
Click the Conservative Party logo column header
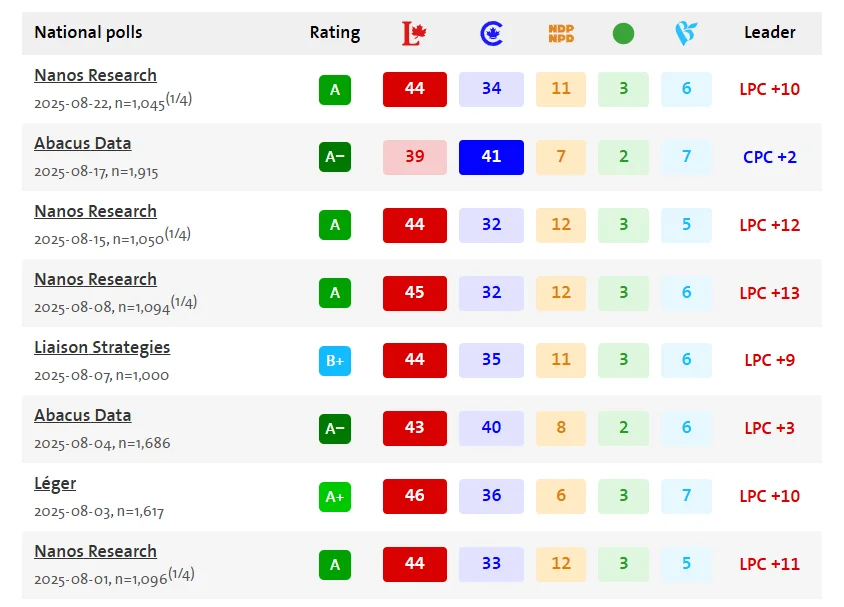[491, 33]
